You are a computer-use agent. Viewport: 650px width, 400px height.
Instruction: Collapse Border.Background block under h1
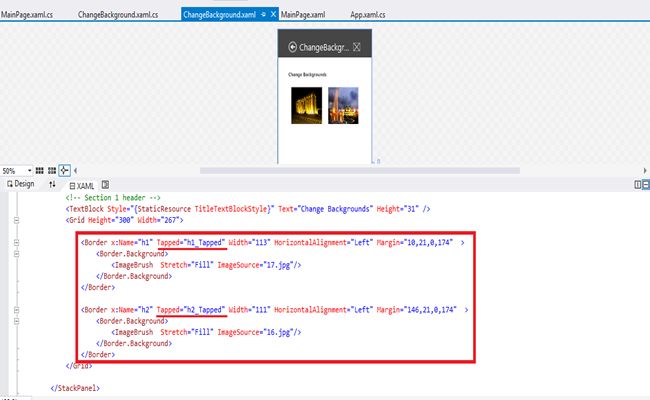17,254
